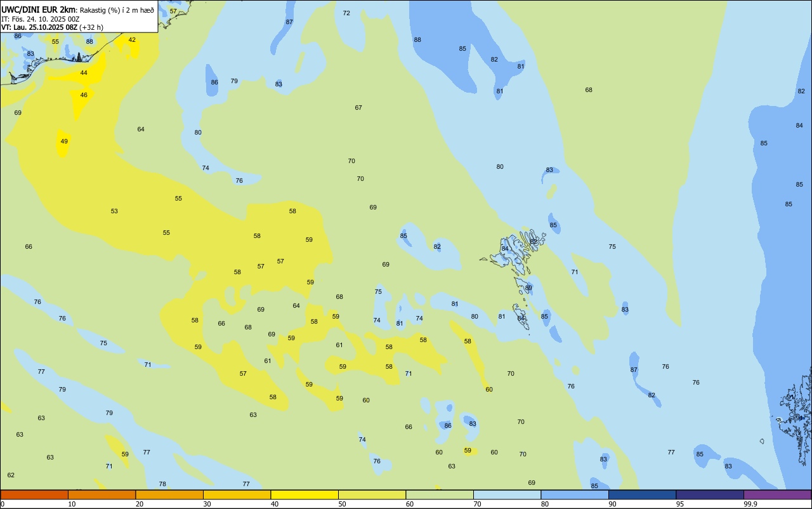Click the 80–90 medium blue legend swatch

(575, 494)
